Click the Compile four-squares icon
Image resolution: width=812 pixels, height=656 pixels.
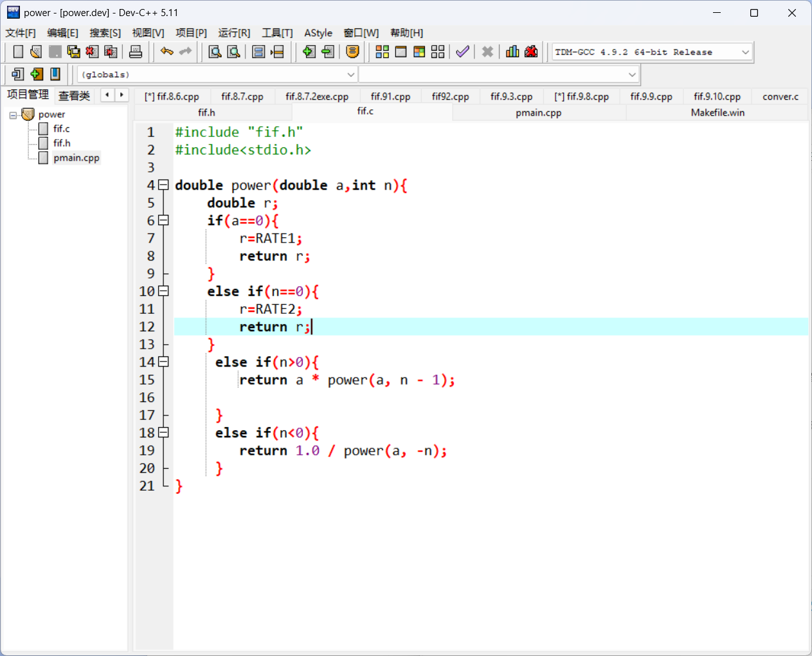click(382, 52)
